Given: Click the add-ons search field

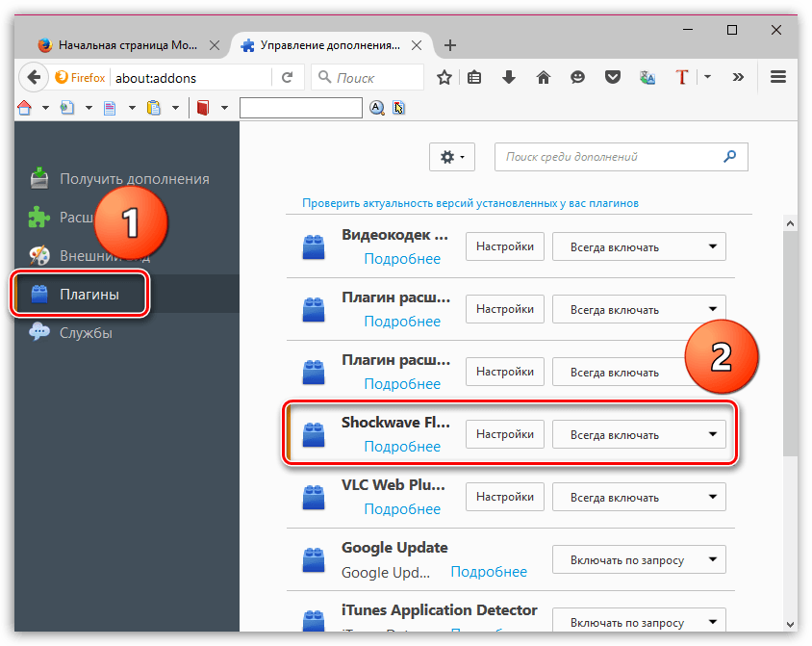Looking at the screenshot, I should pos(611,157).
